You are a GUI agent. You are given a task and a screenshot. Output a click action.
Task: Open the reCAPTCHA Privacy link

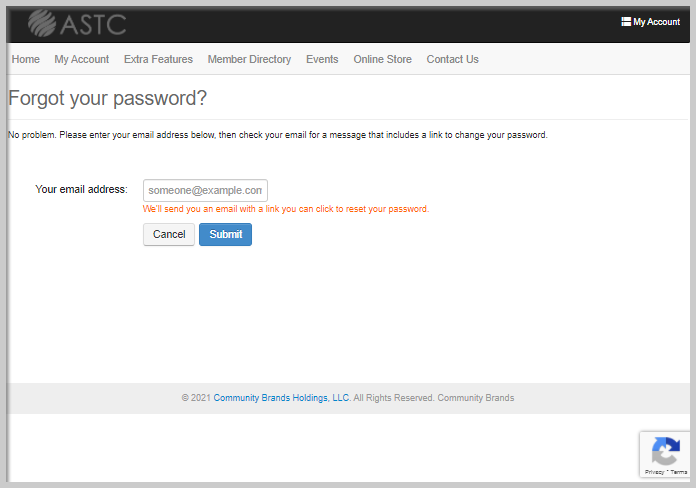(654, 472)
